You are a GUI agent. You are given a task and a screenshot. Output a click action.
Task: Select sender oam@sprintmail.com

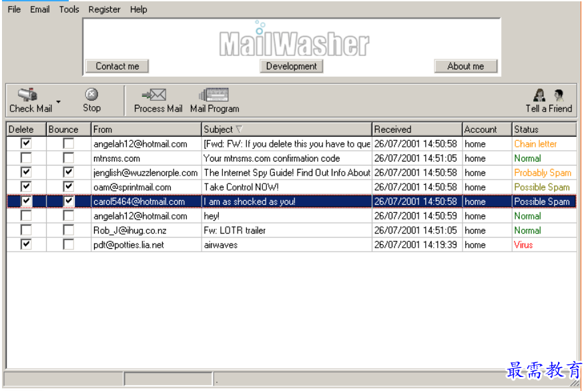point(132,187)
